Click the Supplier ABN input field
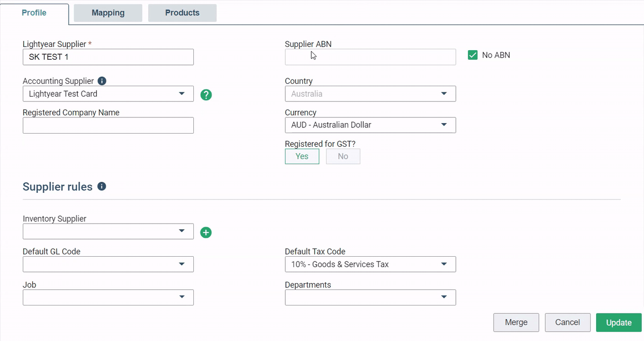The width and height of the screenshot is (644, 341). 370,57
